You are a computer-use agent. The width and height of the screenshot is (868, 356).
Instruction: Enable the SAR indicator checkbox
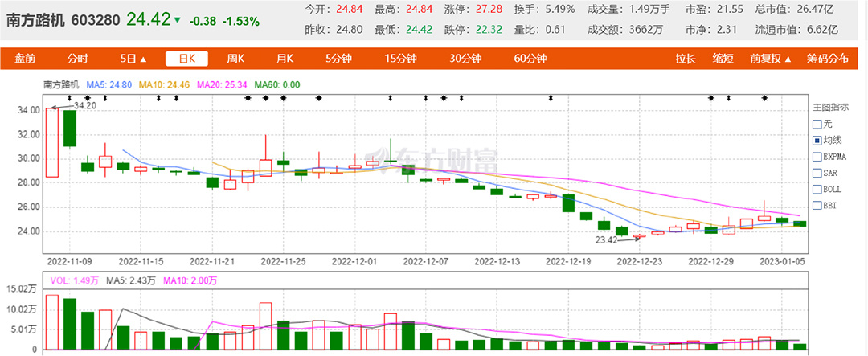coord(817,174)
